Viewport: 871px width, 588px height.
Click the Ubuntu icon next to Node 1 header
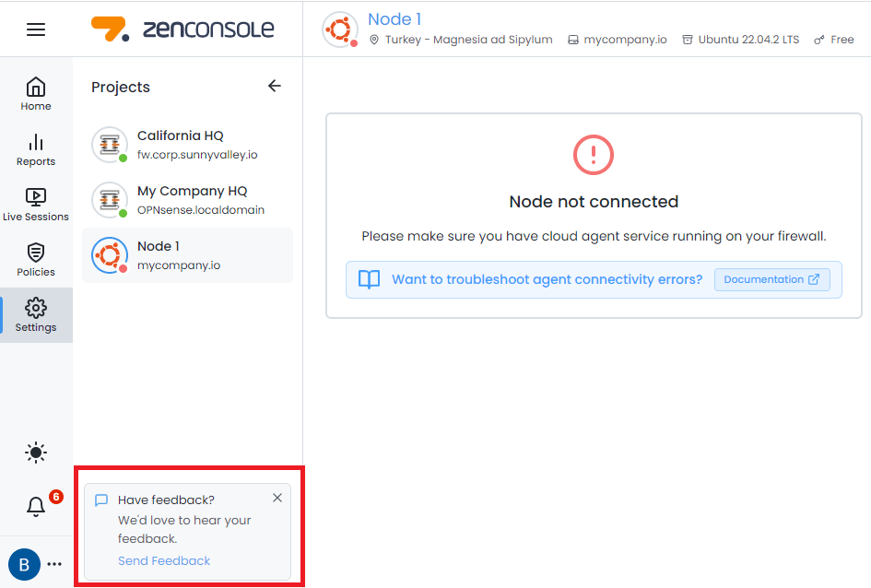point(688,40)
